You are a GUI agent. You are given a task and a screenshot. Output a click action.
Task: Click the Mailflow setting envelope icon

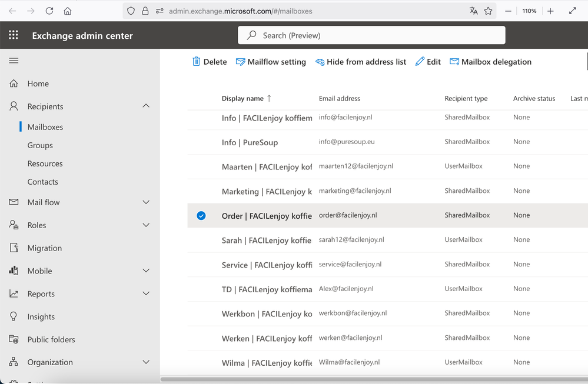240,62
